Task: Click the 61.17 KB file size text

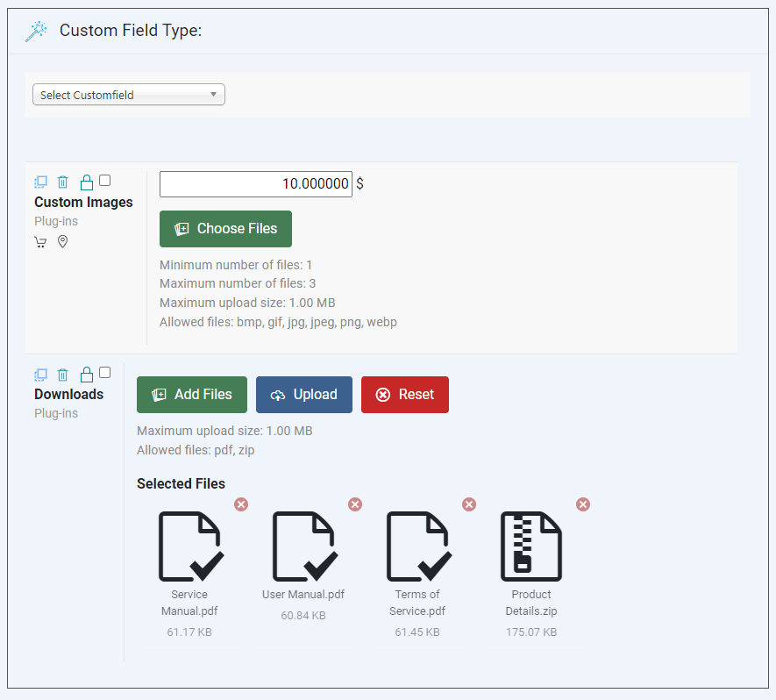Action: pyautogui.click(x=189, y=632)
